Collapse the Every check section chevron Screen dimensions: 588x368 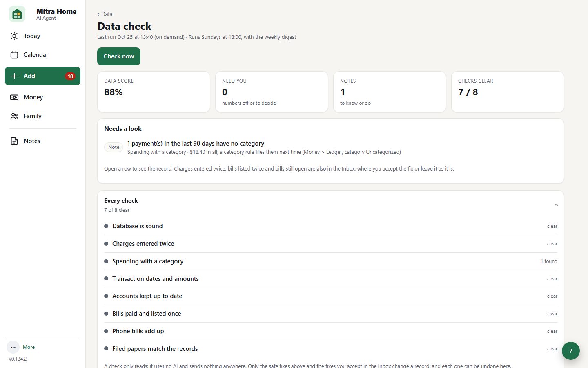tap(556, 205)
